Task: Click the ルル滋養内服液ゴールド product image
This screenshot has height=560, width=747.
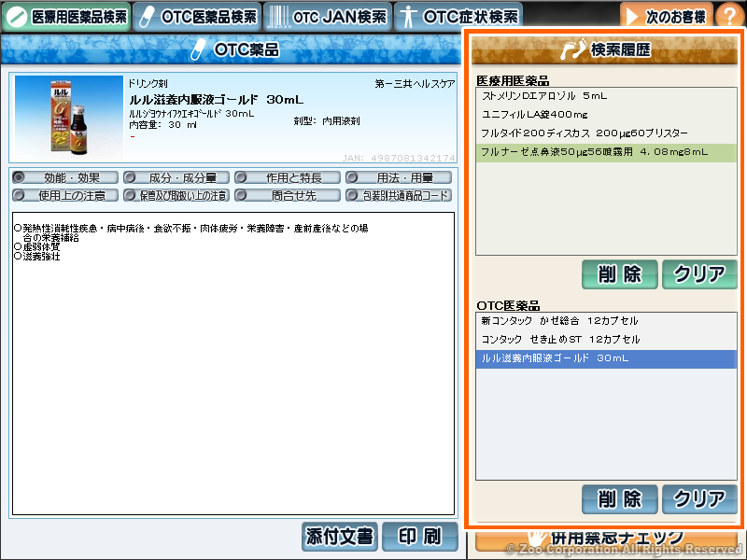Action: 69,118
